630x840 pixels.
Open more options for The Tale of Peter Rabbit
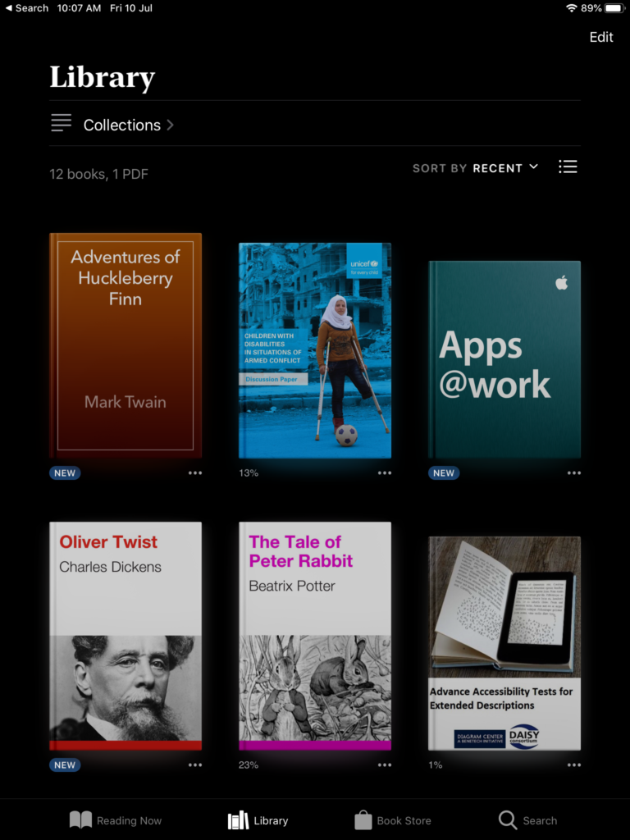(x=385, y=765)
